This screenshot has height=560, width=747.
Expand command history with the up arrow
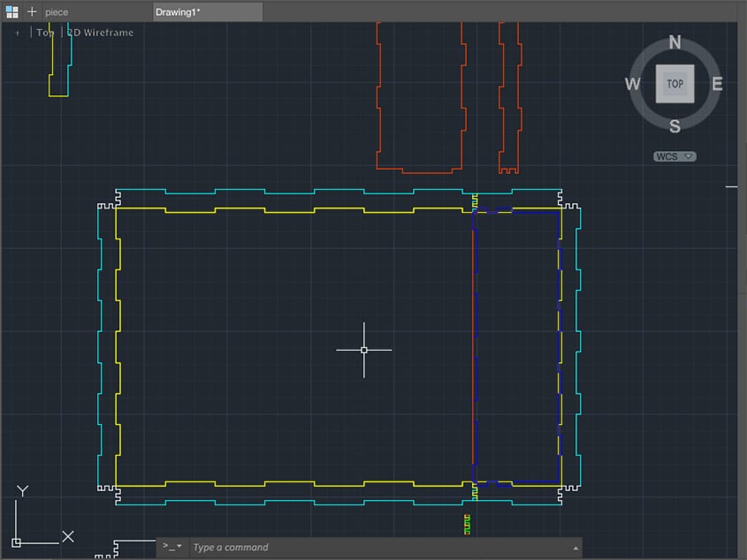pos(575,547)
